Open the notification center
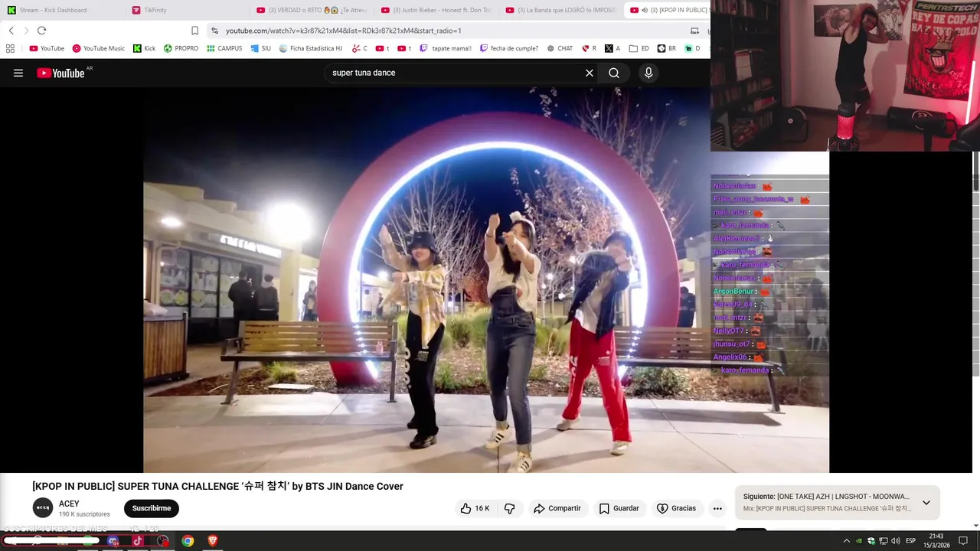This screenshot has height=551, width=980. [963, 541]
